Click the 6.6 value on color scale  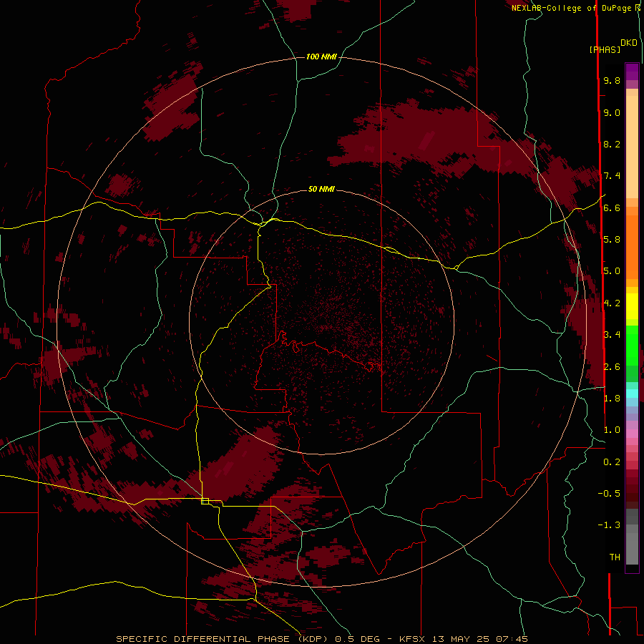[612, 208]
